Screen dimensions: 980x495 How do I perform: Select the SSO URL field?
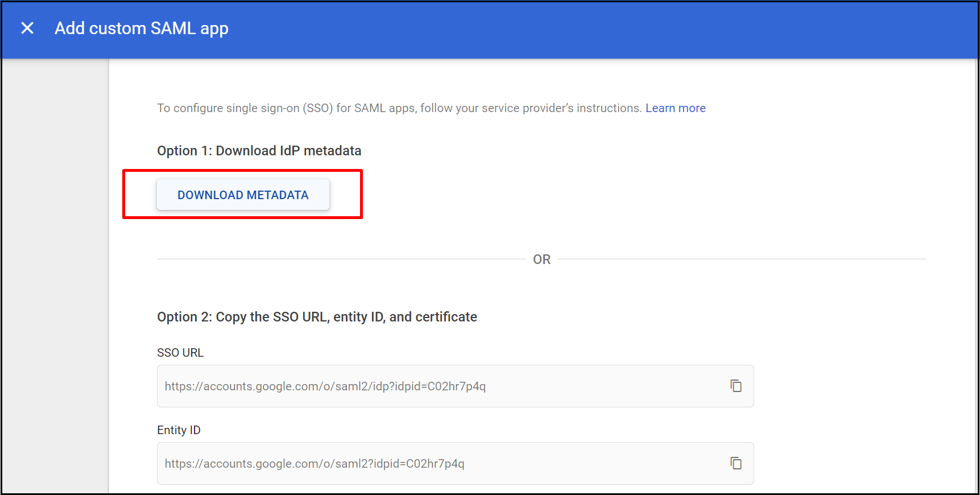(x=455, y=386)
